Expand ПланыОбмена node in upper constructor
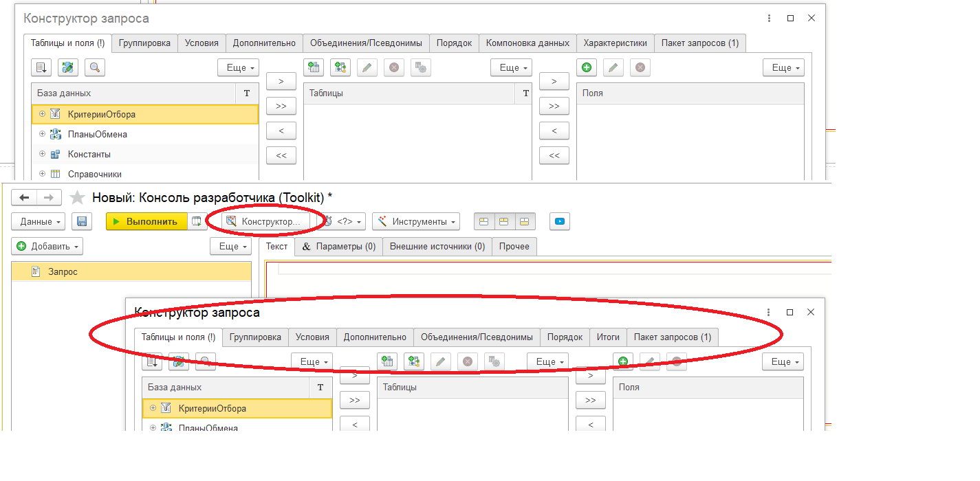 pos(43,134)
